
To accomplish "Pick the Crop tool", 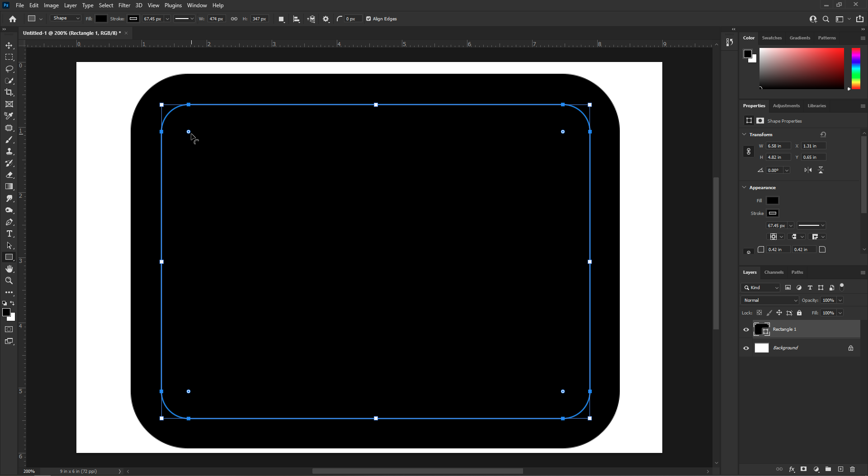I will click(9, 92).
